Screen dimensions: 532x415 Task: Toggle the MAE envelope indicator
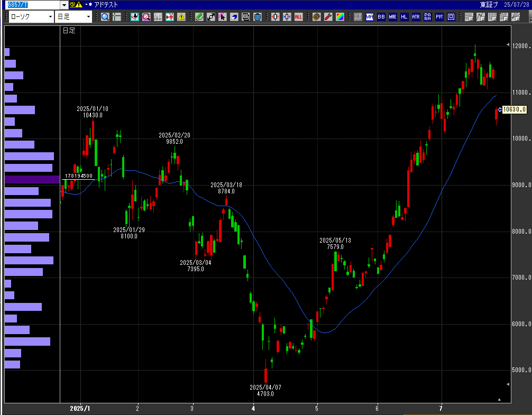click(x=392, y=16)
